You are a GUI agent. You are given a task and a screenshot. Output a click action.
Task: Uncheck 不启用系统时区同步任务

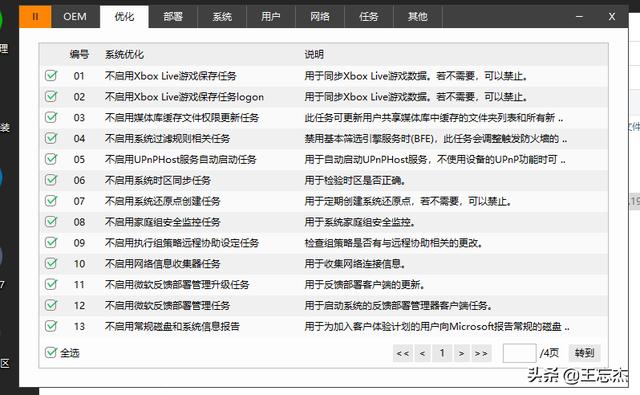tap(51, 180)
